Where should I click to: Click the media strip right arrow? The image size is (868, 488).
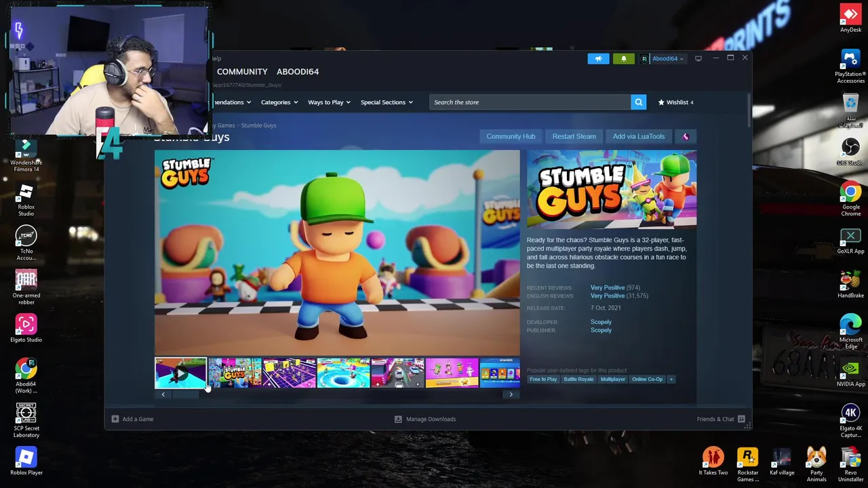point(511,394)
